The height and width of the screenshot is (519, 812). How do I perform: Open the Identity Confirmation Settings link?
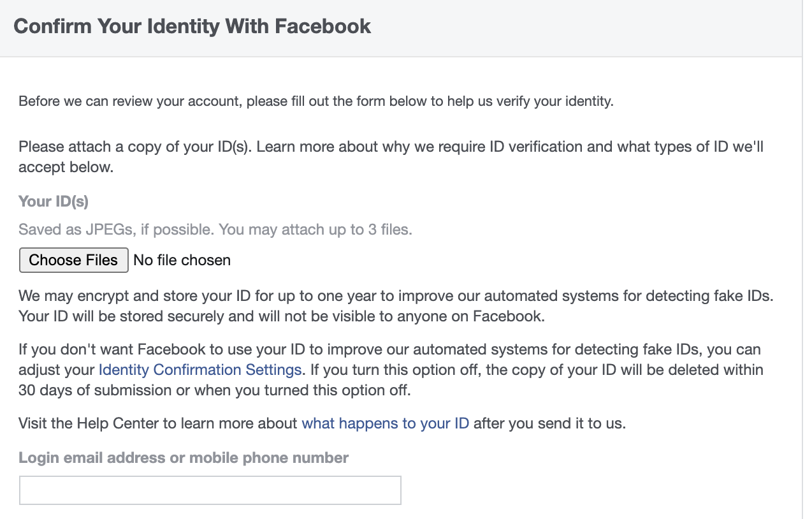point(199,370)
